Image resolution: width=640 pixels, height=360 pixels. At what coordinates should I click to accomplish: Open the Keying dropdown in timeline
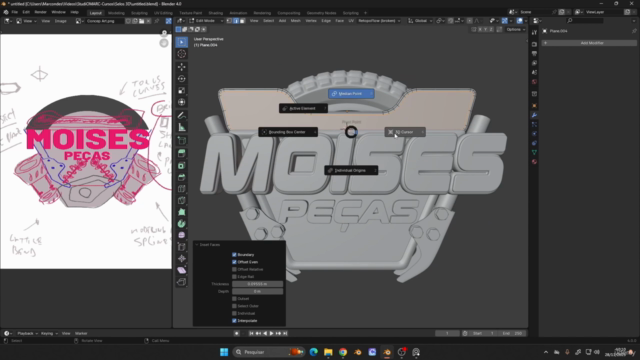(49, 333)
